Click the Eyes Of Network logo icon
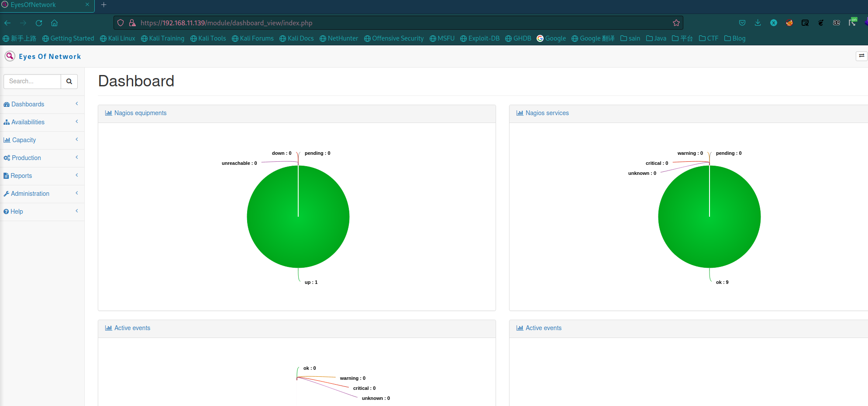Screen dimensions: 868x406 [10, 56]
